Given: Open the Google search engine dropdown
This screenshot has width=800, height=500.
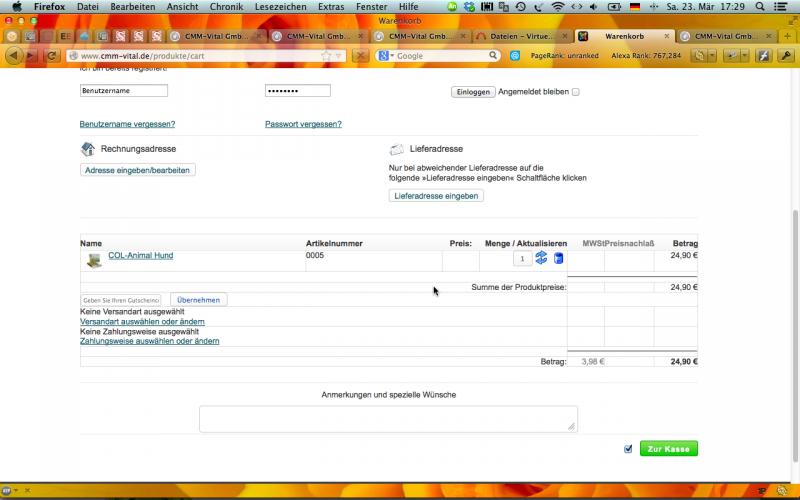Looking at the screenshot, I should tap(386, 56).
